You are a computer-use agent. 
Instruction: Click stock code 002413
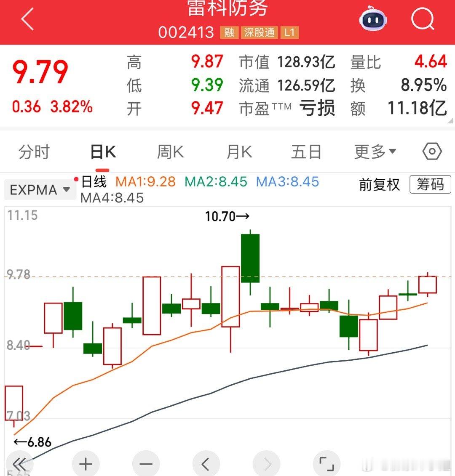click(186, 32)
